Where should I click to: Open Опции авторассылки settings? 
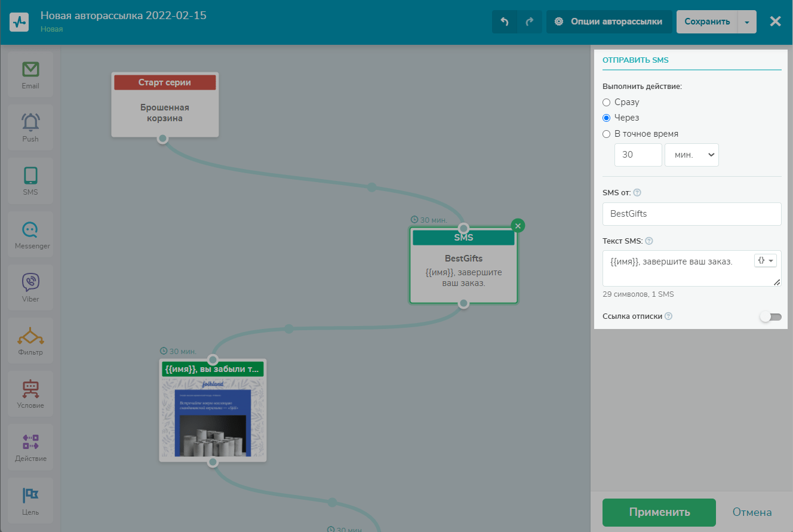pyautogui.click(x=608, y=22)
